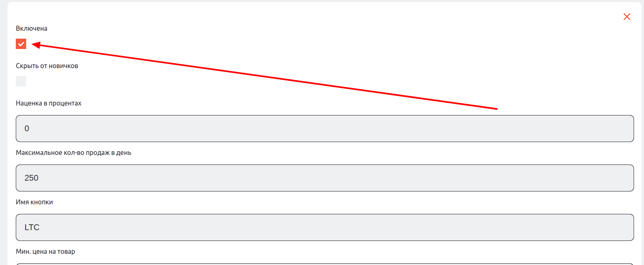This screenshot has width=644, height=265.
Task: Click the red arrowhead beside the checkbox
Action: point(36,45)
